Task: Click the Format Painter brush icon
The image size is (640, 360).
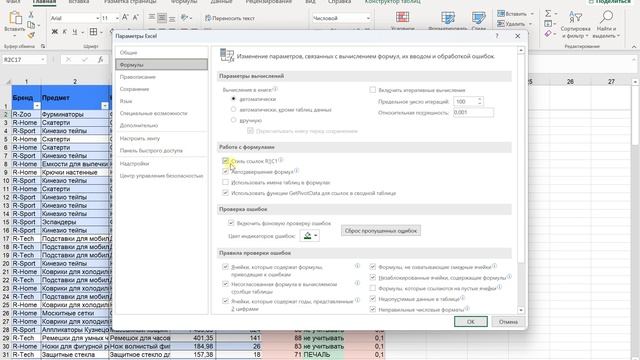Action: click(31, 36)
